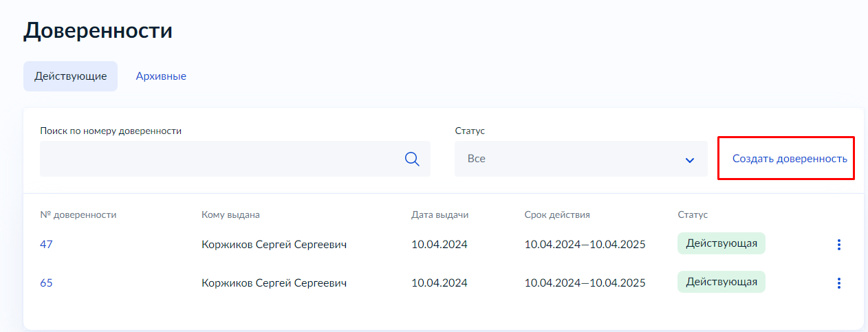The image size is (868, 332).
Task: Focus the Поиск по номеру доверенности field
Action: tap(235, 159)
